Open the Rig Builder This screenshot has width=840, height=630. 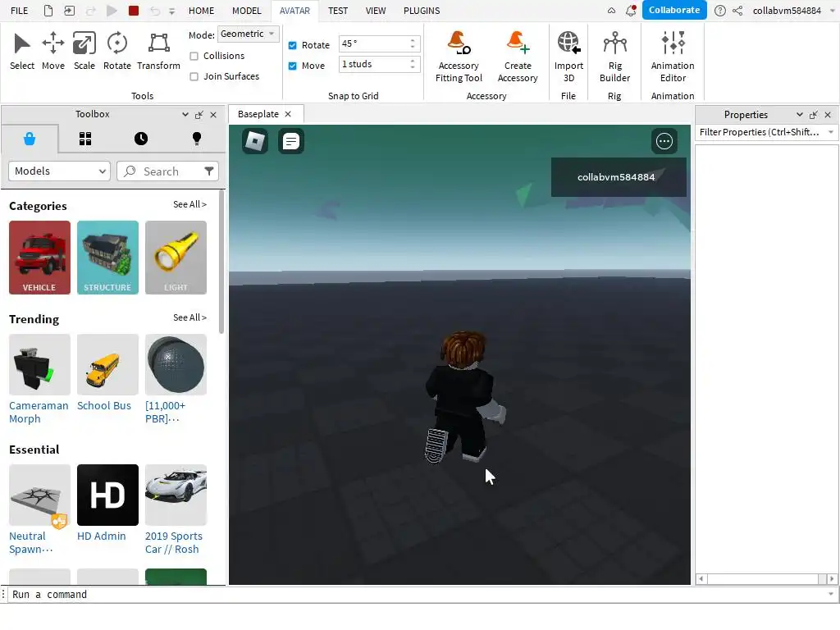[x=614, y=57]
